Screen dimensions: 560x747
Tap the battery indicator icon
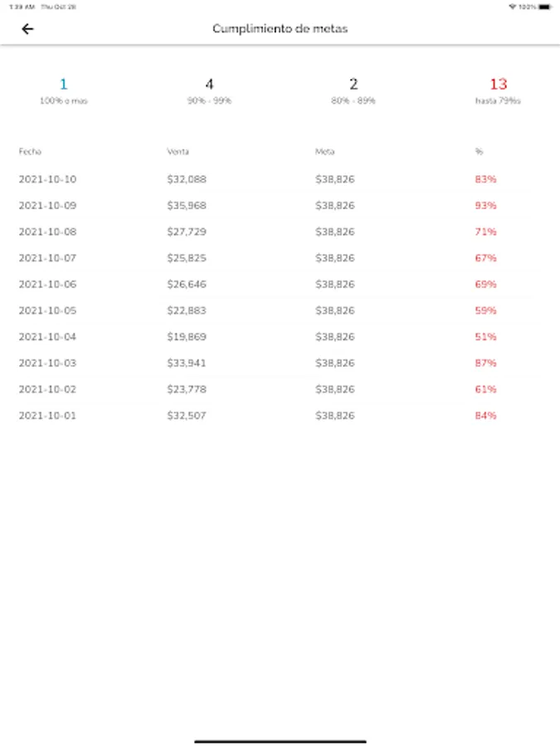(545, 7)
